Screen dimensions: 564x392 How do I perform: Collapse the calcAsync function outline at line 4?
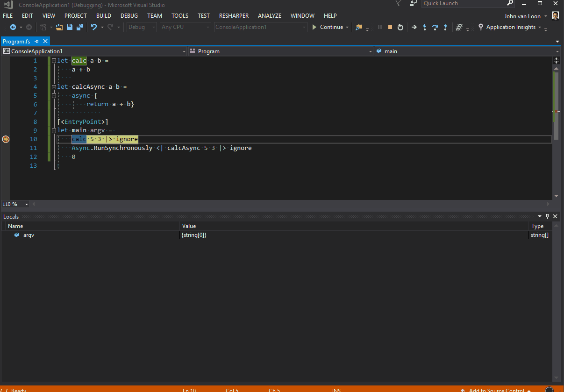point(54,86)
